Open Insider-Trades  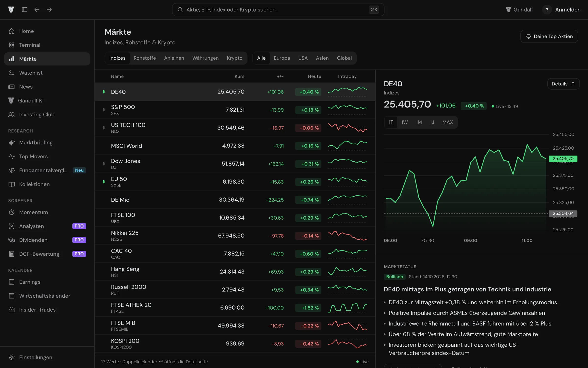pyautogui.click(x=47, y=310)
